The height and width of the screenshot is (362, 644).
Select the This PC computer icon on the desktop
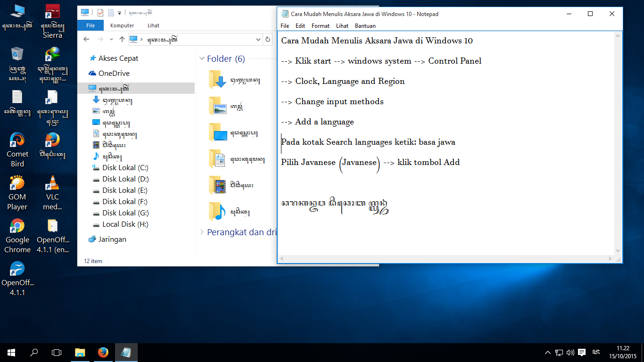pyautogui.click(x=17, y=16)
